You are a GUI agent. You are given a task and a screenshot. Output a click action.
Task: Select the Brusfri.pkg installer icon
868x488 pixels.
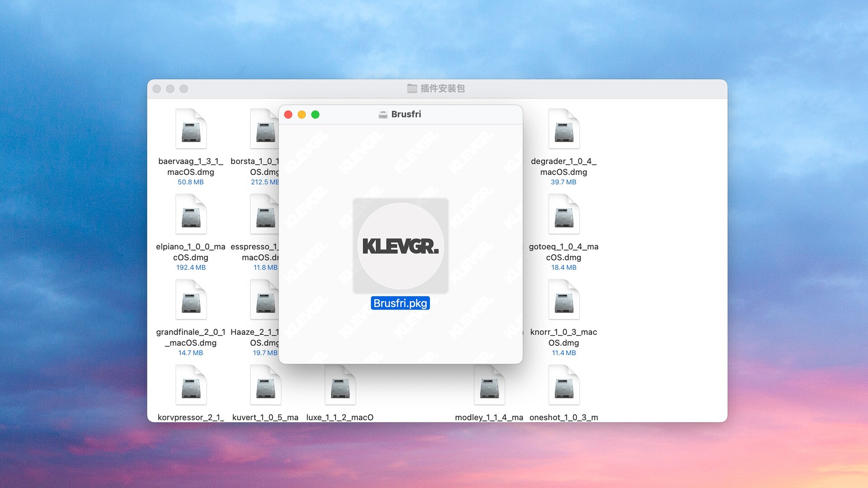401,246
